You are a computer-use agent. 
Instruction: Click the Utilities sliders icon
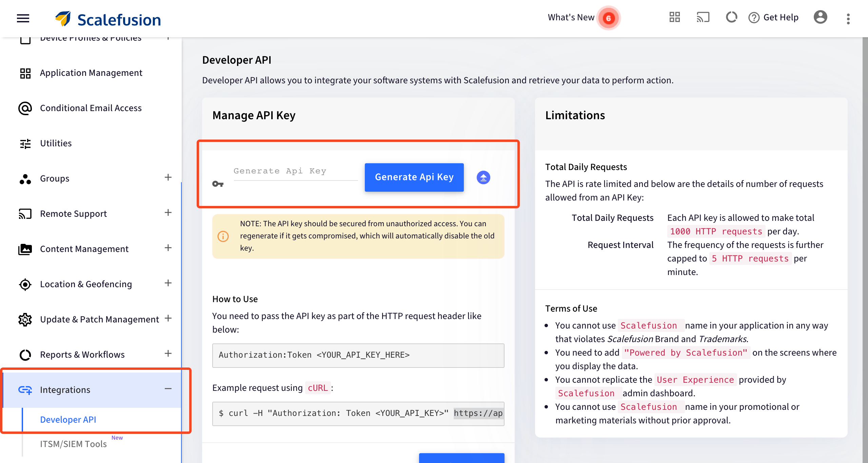pyautogui.click(x=25, y=144)
